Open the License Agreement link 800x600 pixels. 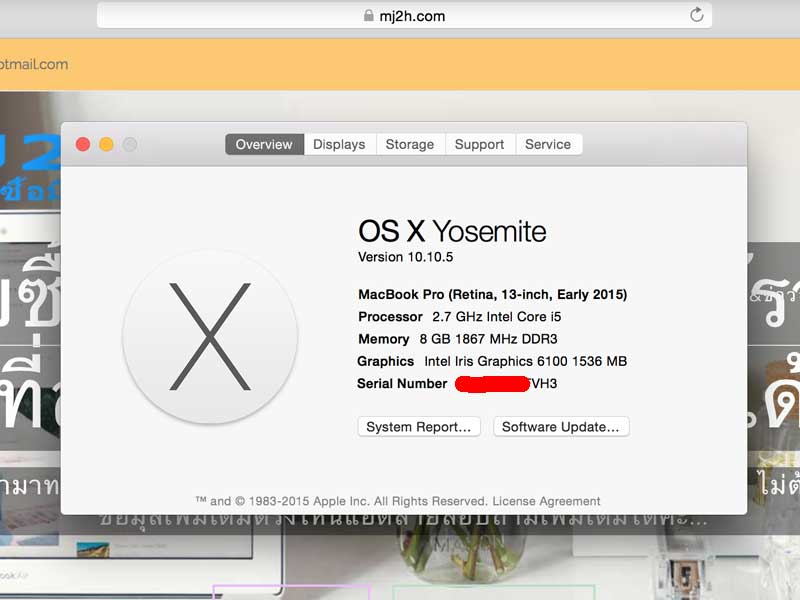546,501
